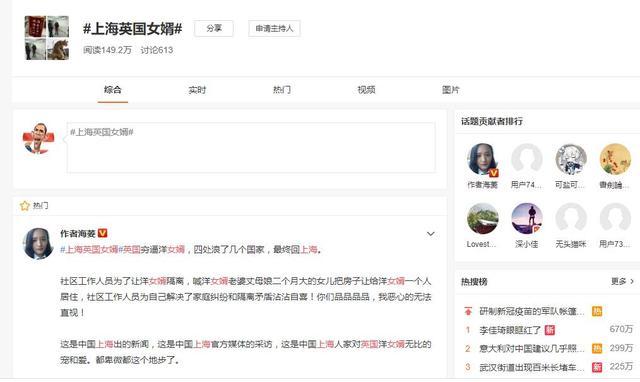The width and height of the screenshot is (640, 382).
Task: Open hot search 武汉街道出现百米长堵车
Action: (532, 367)
